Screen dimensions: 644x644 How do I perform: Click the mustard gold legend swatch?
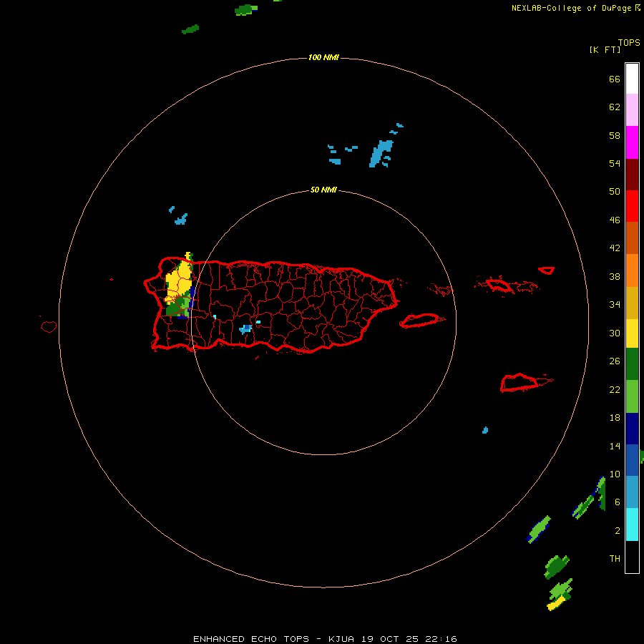(632, 303)
